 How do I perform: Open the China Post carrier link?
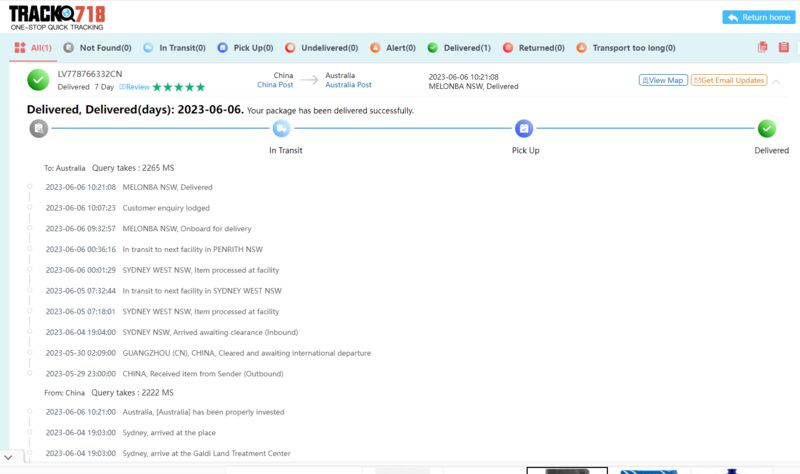coord(275,85)
